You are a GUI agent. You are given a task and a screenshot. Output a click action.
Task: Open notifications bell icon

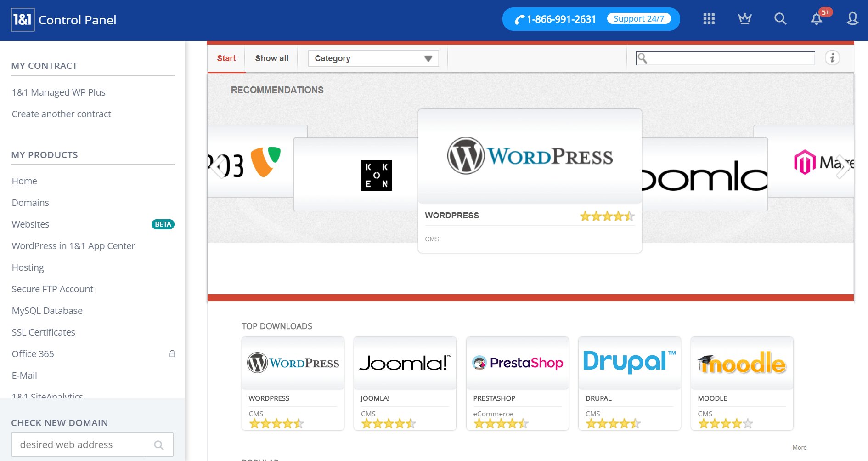[816, 19]
